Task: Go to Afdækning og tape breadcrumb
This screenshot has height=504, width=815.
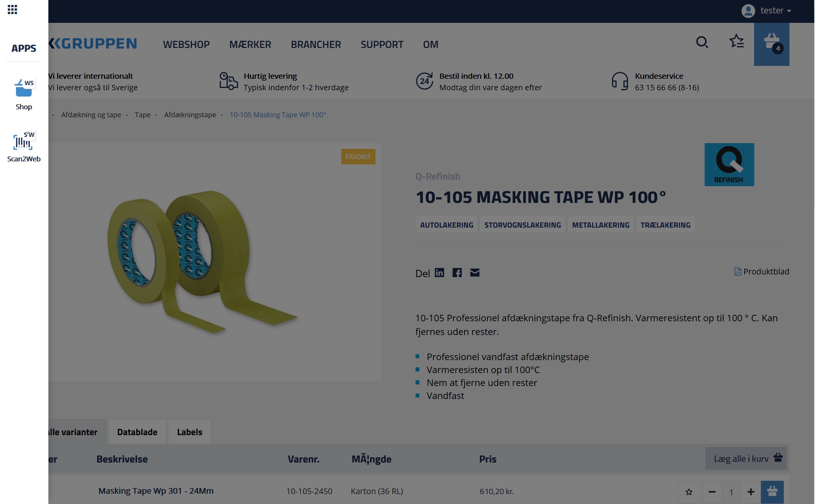Action: coord(91,115)
